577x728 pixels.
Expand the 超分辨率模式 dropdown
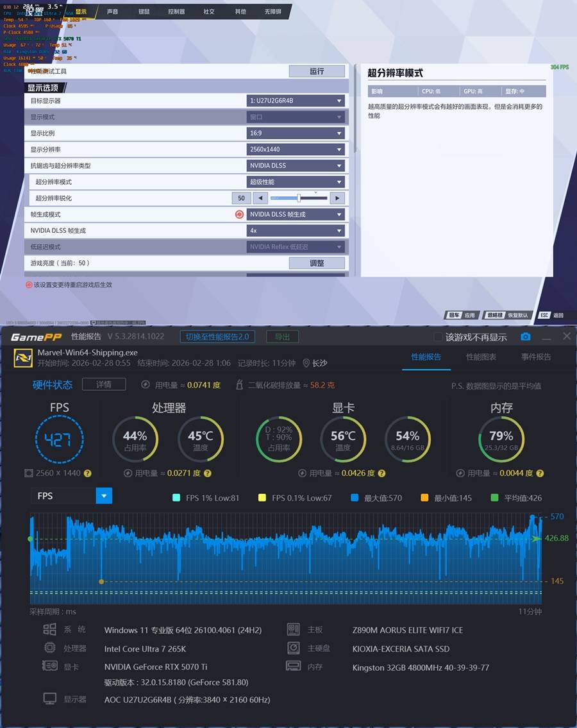tap(296, 182)
